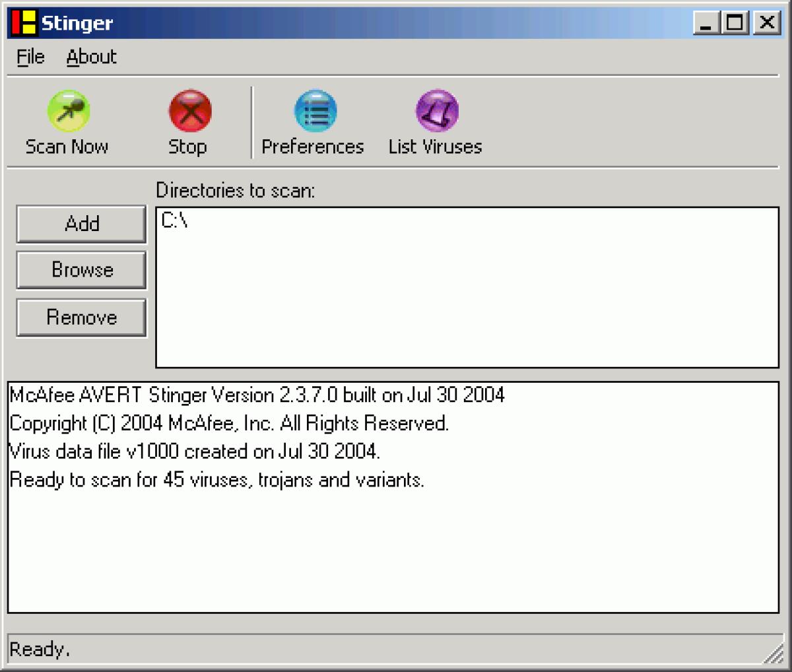Image resolution: width=792 pixels, height=672 pixels.
Task: Click the Add button
Action: click(x=81, y=224)
